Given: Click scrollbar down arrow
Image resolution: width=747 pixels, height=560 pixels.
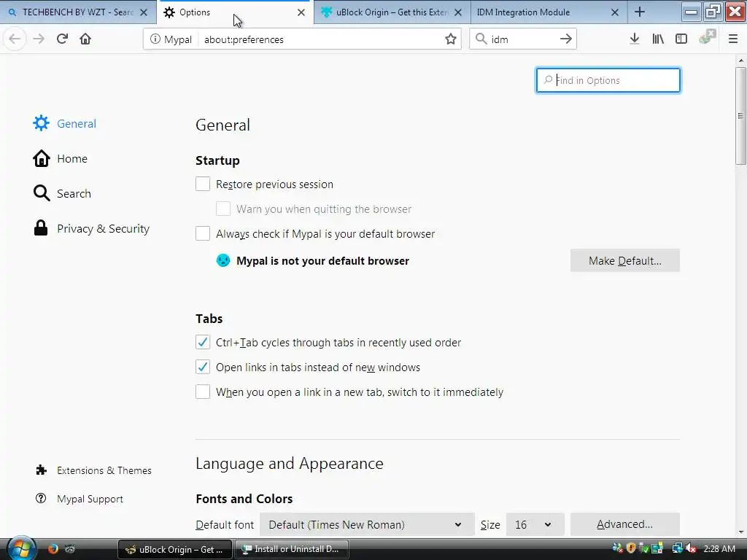Looking at the screenshot, I should pos(740,532).
